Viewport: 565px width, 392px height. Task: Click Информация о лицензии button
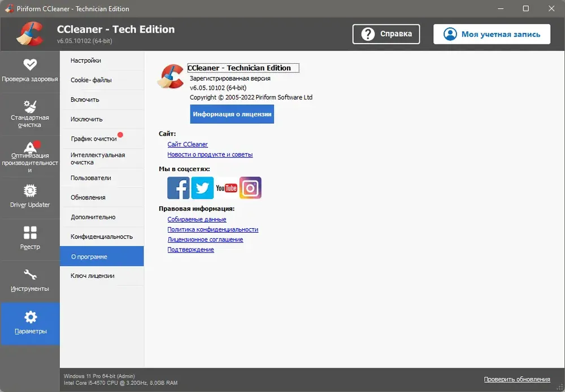[x=232, y=114]
